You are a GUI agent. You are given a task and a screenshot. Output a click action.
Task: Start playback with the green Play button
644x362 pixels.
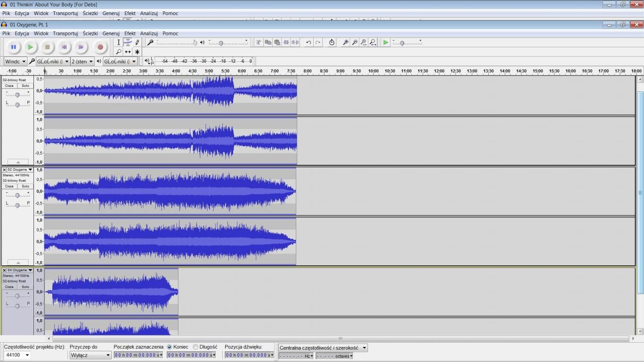tap(30, 47)
